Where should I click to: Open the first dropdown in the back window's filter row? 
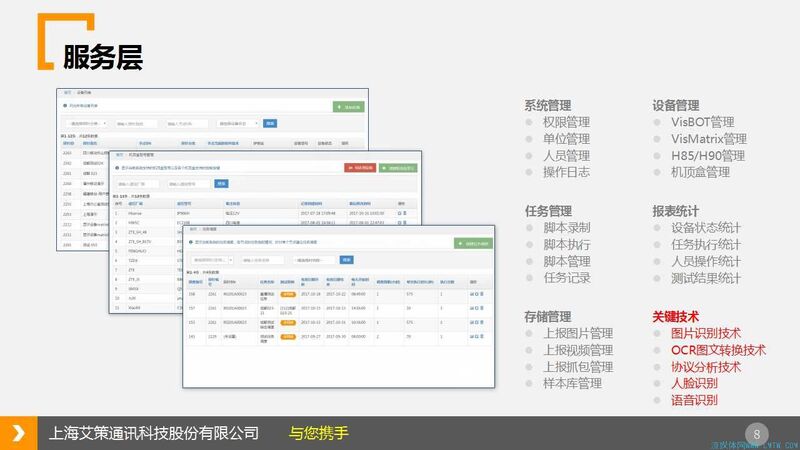(x=84, y=124)
